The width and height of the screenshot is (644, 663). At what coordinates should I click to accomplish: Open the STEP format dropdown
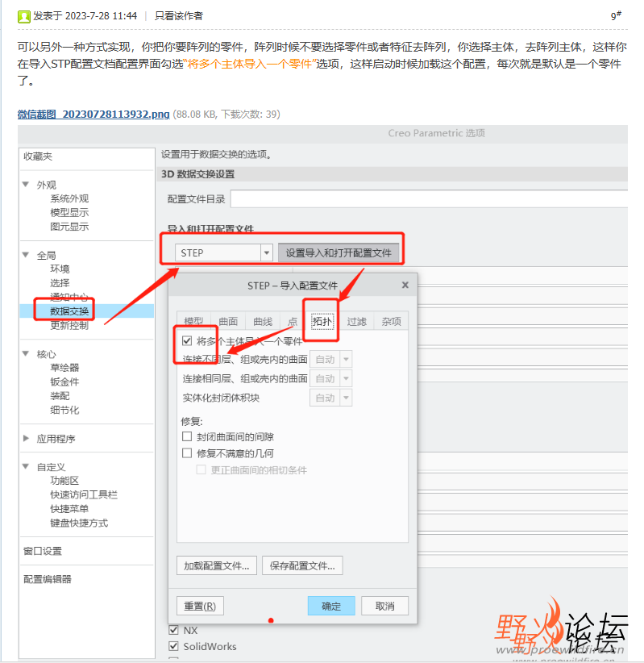pyautogui.click(x=266, y=252)
